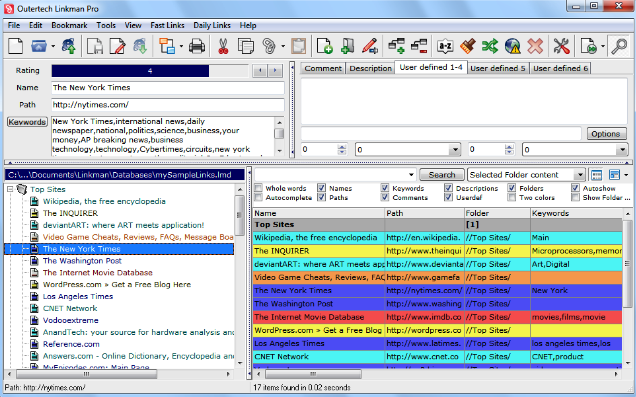
Task: Open the last user-defined combo box
Action: click(x=622, y=150)
